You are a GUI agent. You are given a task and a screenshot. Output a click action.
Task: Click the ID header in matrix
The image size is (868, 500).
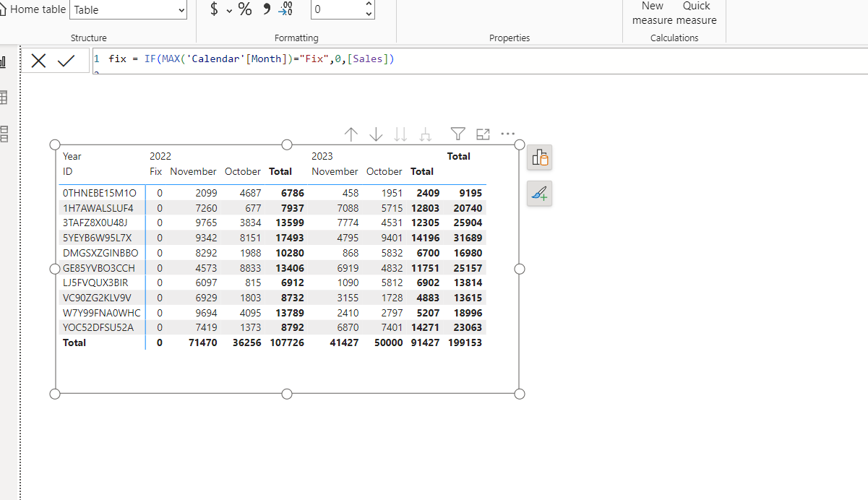(x=68, y=171)
